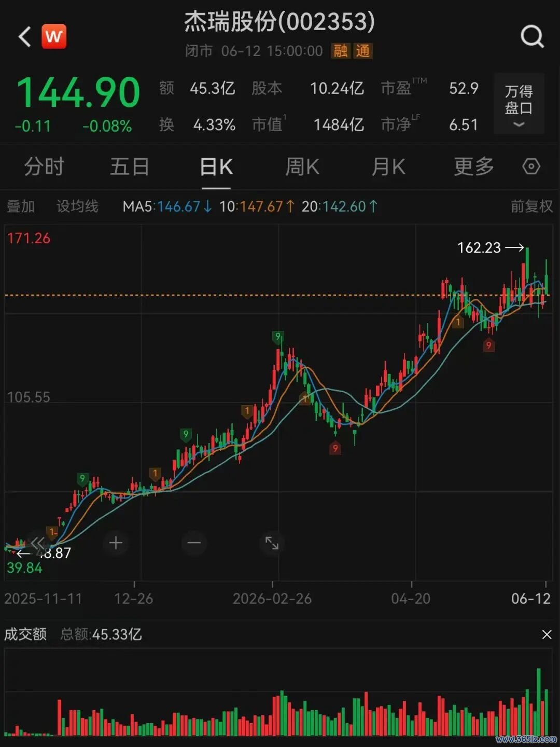Tap the 2025-11-11 date axis label
The height and width of the screenshot is (747, 560).
pos(44,599)
